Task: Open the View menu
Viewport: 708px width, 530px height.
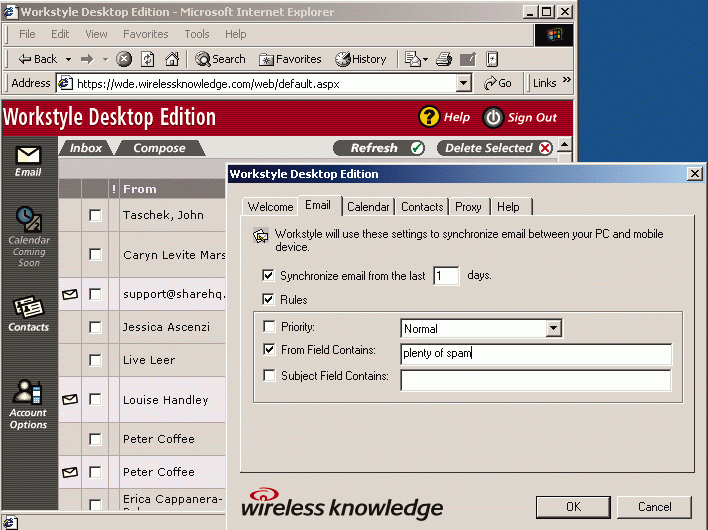Action: coord(96,34)
